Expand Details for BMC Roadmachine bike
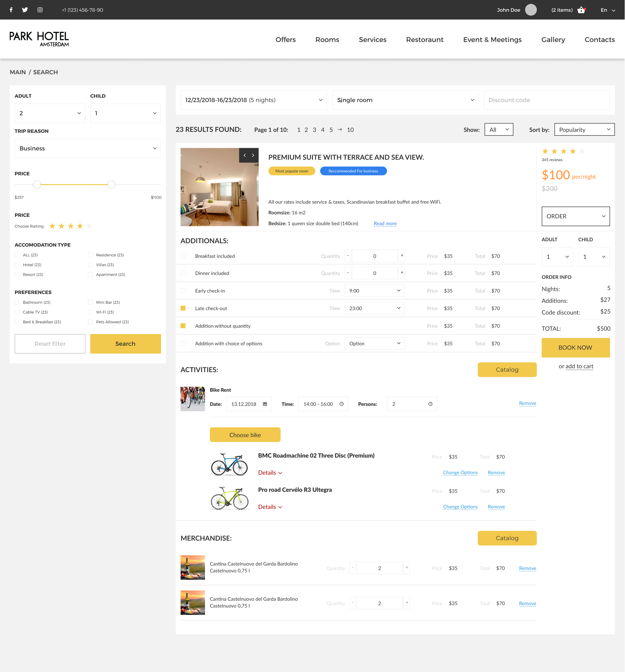 click(x=270, y=472)
